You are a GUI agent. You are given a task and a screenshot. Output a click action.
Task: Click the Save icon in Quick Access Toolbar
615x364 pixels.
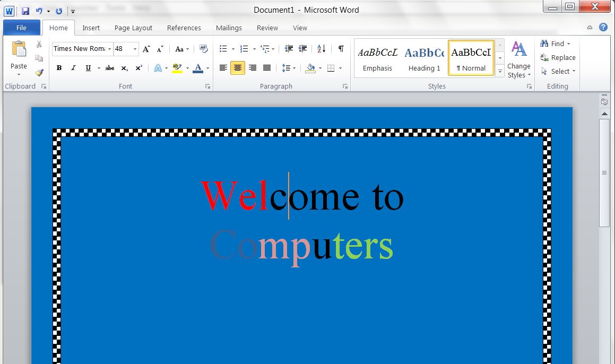coord(25,11)
